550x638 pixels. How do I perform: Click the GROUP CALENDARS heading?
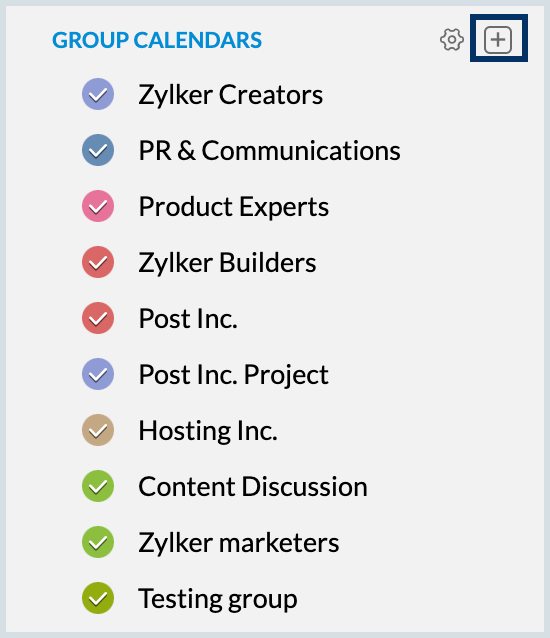point(157,40)
